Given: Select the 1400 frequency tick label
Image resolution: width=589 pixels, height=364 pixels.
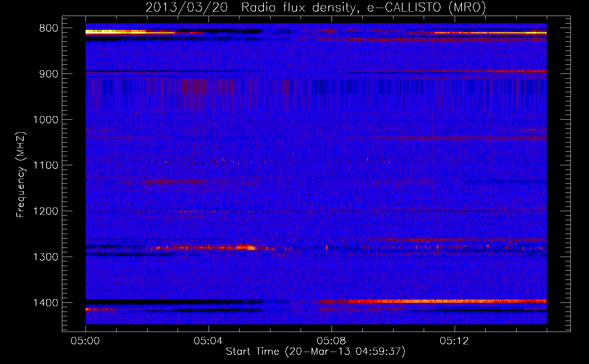Looking at the screenshot, I should point(46,303).
